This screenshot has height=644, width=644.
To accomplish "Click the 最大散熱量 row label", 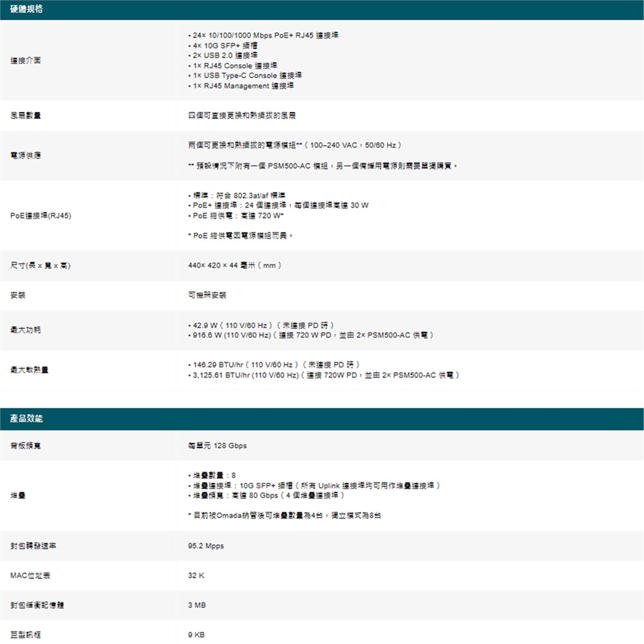I will click(x=30, y=370).
